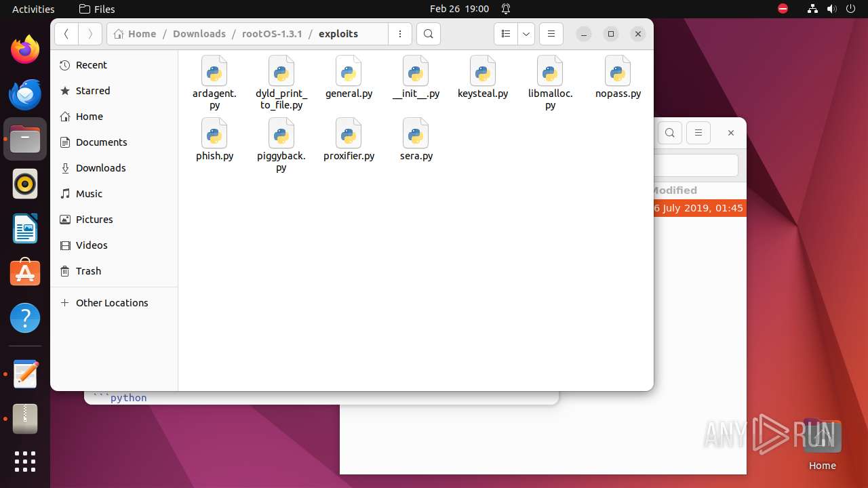The height and width of the screenshot is (488, 868).
Task: Navigate to Downloads in the path bar
Action: [199, 34]
